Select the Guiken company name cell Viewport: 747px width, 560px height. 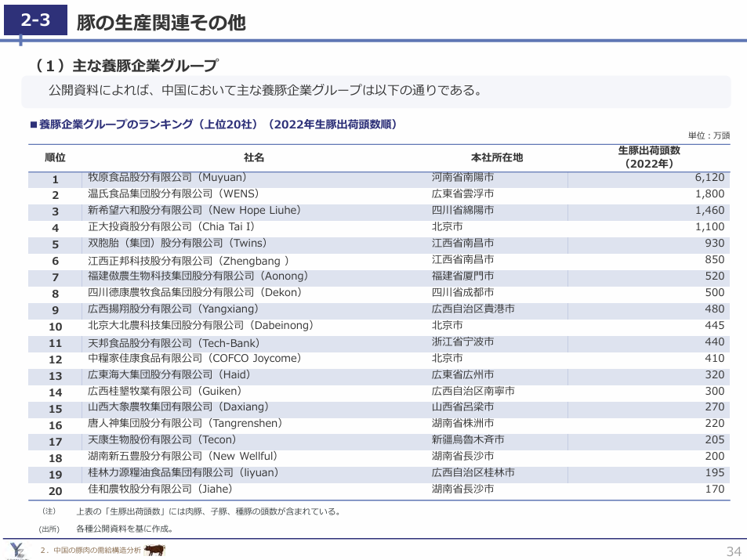(165, 391)
